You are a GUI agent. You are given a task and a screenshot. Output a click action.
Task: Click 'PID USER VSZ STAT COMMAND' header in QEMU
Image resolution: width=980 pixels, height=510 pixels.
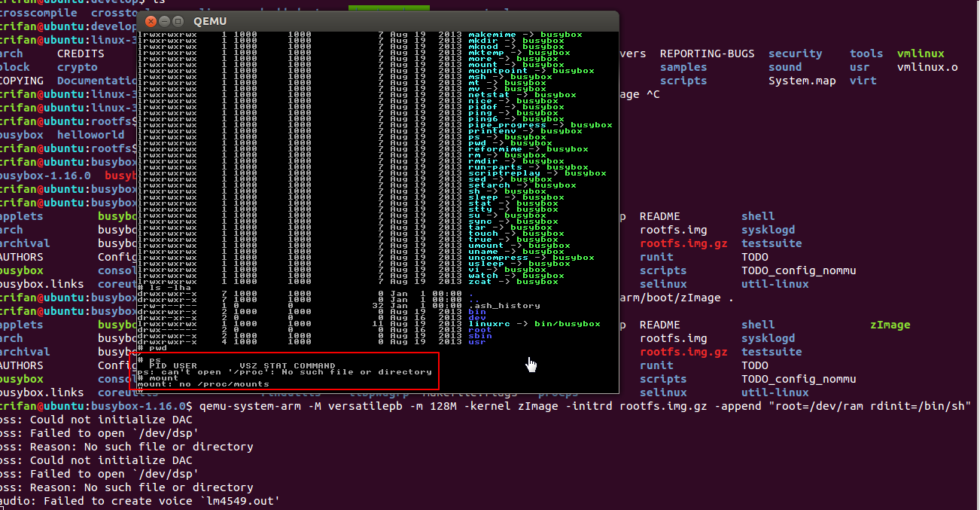click(242, 366)
